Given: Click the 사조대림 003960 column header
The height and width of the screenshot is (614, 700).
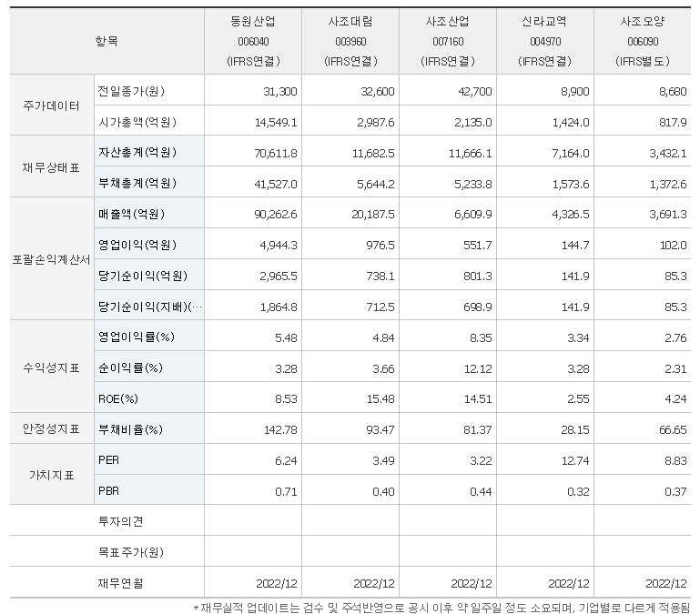Looking at the screenshot, I should [x=350, y=41].
